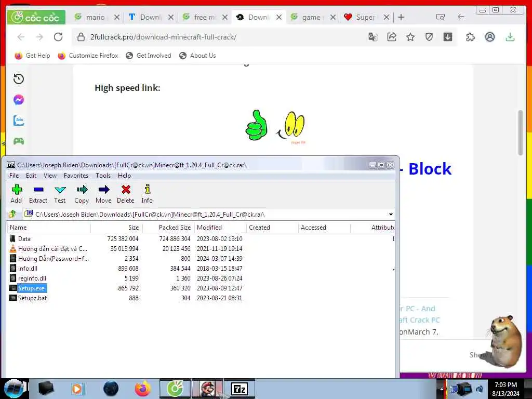Open the View menu in 7-Zip
This screenshot has width=532, height=399.
tap(50, 176)
